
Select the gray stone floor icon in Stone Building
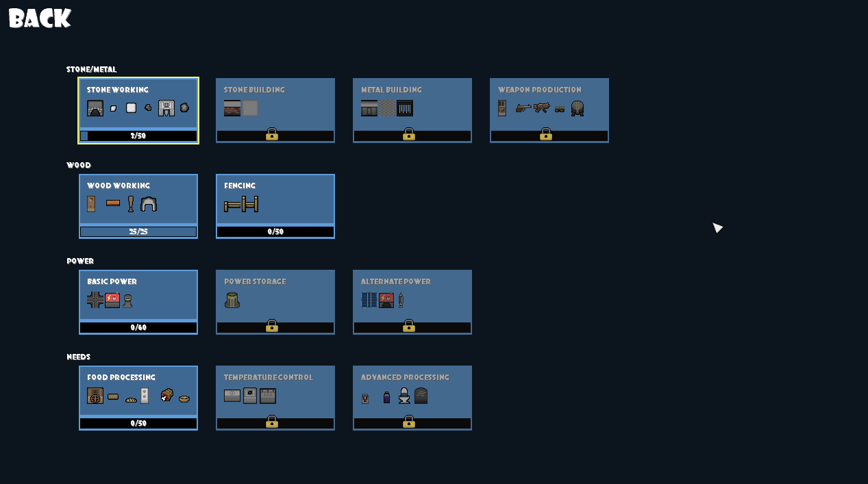pos(250,108)
